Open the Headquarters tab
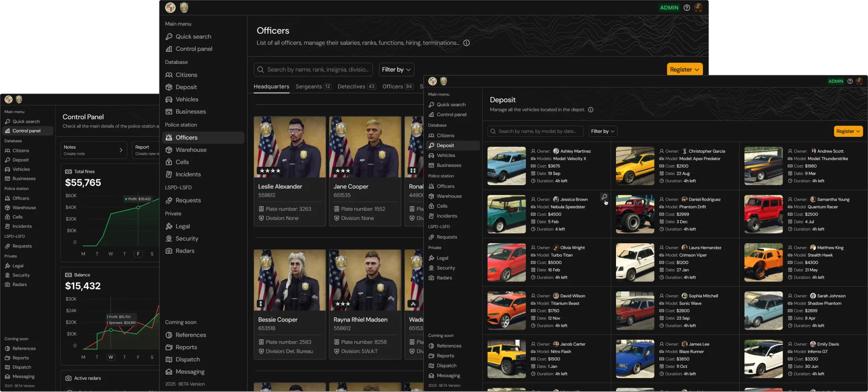Viewport: 868px width, 392px height. [271, 87]
